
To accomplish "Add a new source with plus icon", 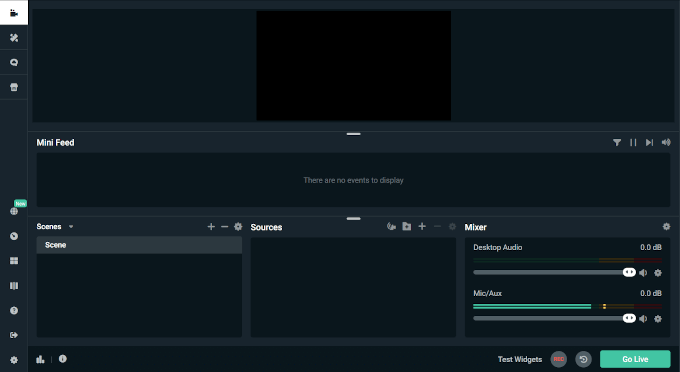I will (422, 226).
